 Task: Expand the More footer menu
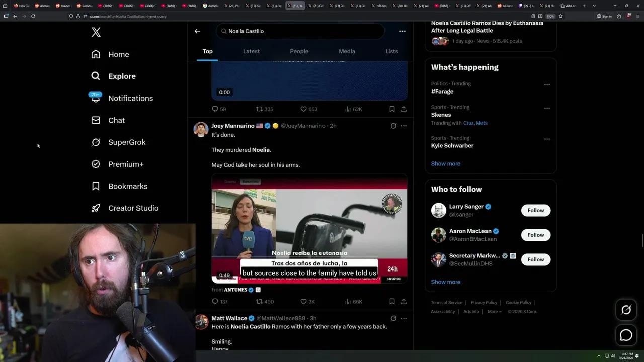click(x=495, y=312)
